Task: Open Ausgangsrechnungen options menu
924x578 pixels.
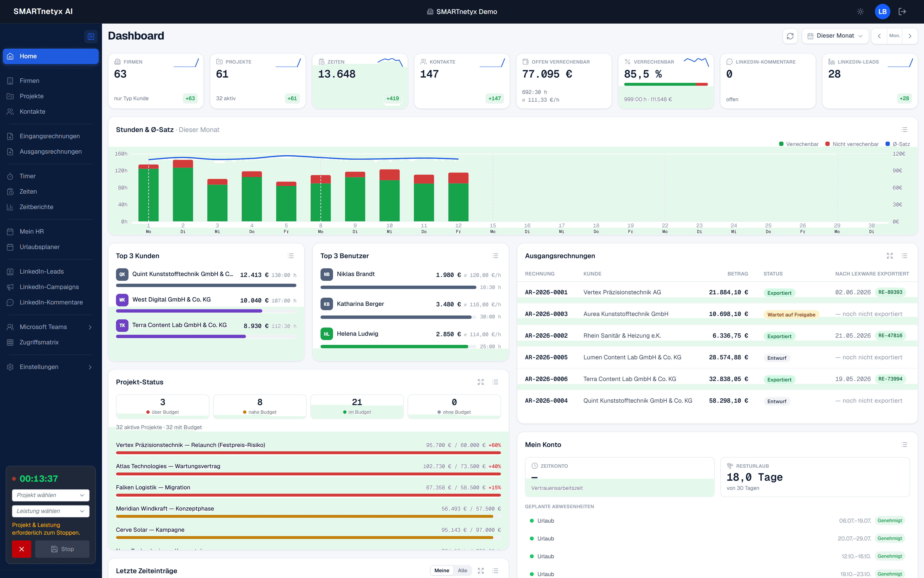Action: [904, 256]
